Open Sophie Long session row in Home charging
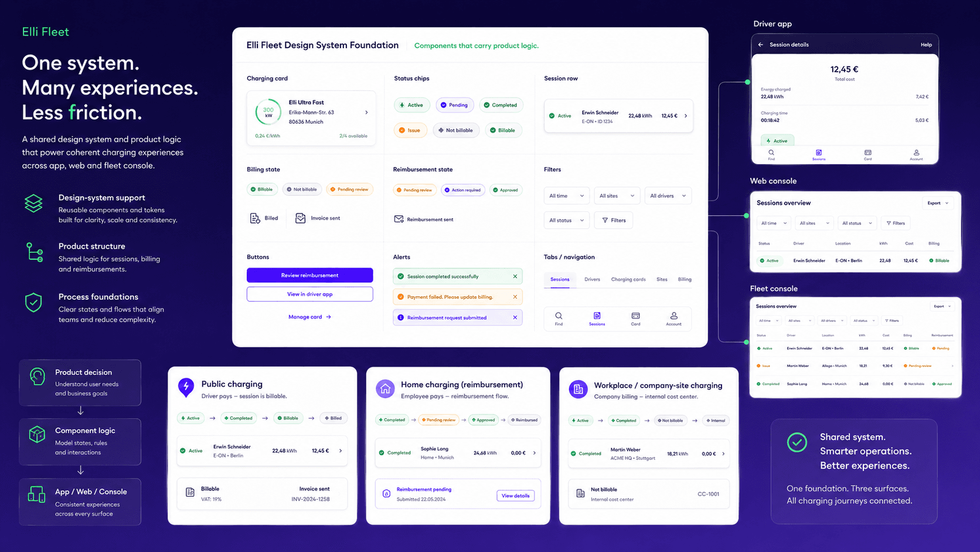 458,453
